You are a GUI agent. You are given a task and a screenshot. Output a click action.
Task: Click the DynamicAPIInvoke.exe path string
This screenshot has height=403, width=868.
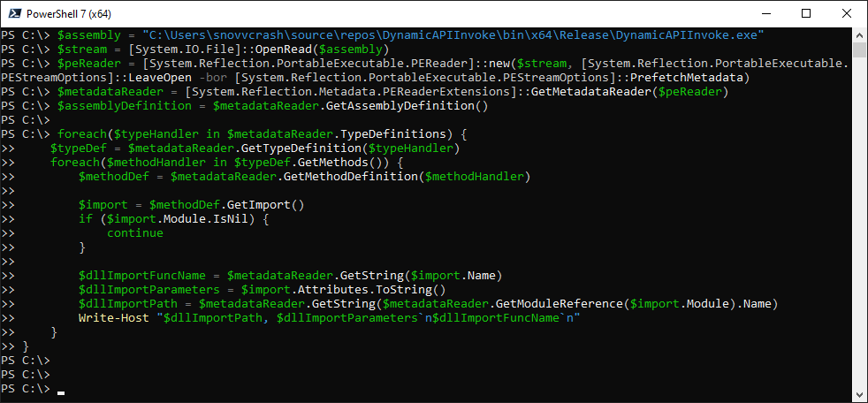[453, 35]
